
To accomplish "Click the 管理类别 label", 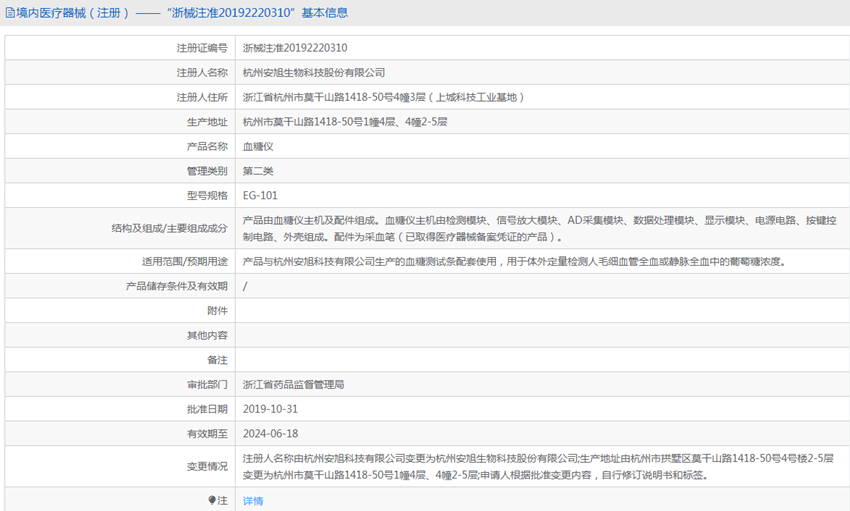I will (x=207, y=171).
